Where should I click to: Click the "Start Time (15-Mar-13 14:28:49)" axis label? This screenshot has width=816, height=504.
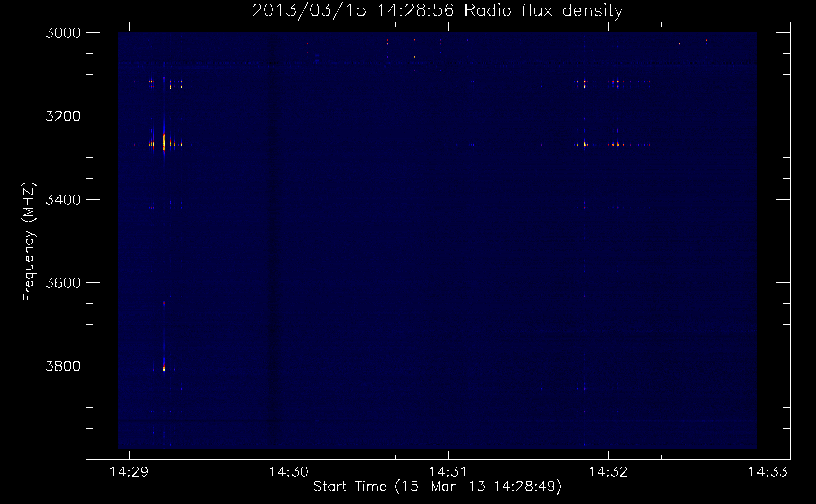click(x=437, y=487)
